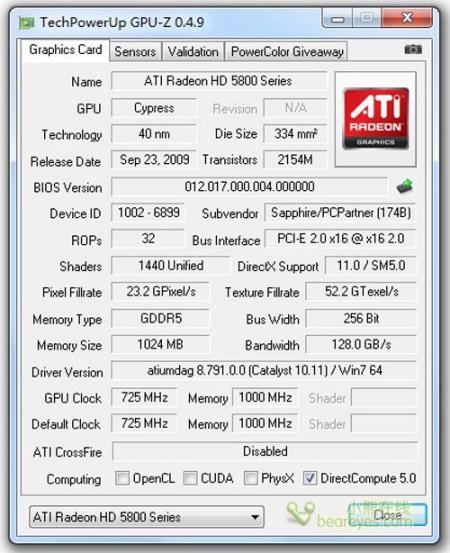Click the ATI Radeon logo image
450x553 pixels.
point(375,119)
